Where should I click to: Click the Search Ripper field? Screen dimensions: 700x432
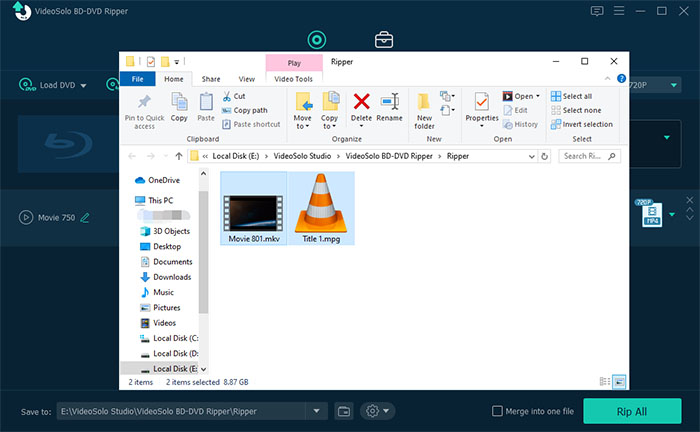[589, 156]
